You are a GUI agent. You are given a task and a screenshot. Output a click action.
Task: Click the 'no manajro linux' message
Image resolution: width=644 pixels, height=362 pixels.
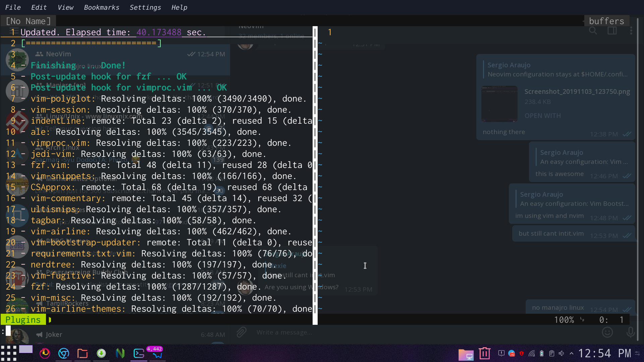(x=580, y=307)
